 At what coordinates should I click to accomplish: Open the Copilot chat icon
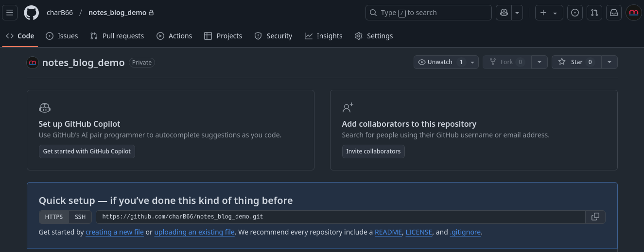point(504,13)
